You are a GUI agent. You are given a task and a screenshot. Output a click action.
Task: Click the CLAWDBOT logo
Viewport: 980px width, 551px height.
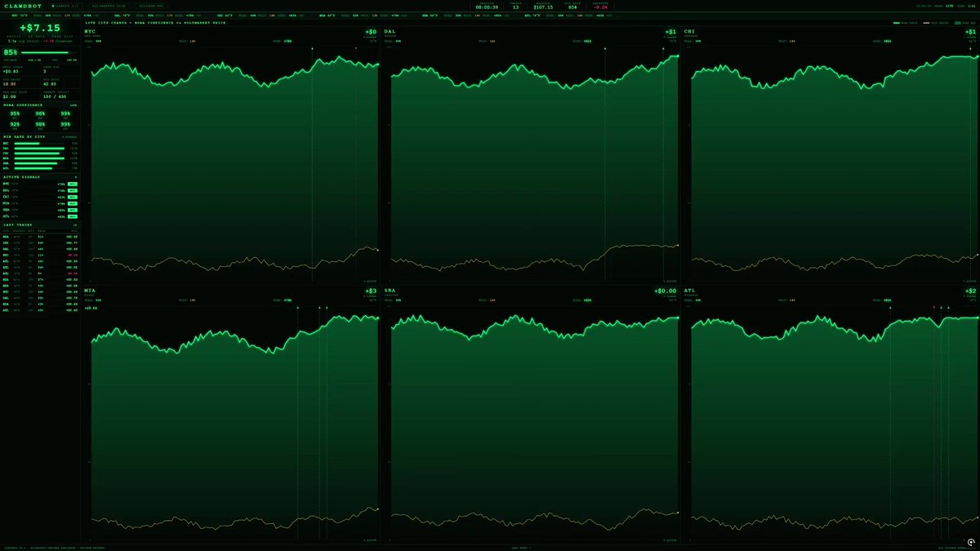coord(21,6)
